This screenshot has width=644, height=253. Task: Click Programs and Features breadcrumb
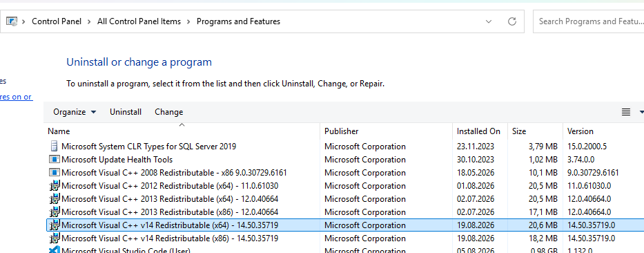coord(238,21)
